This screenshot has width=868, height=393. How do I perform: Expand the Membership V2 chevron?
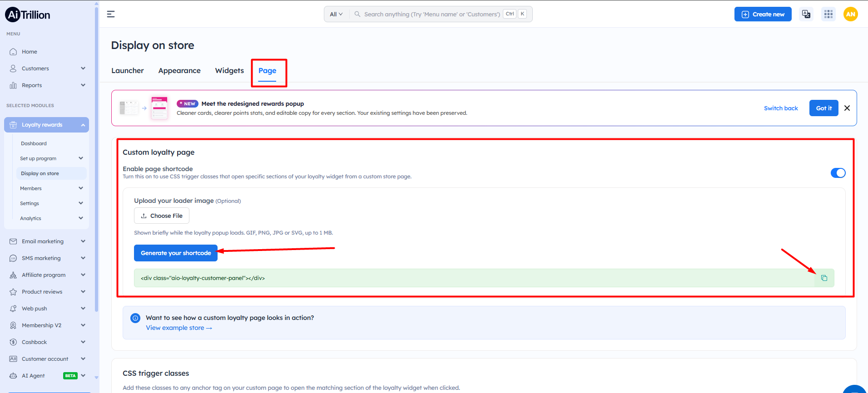(x=83, y=325)
